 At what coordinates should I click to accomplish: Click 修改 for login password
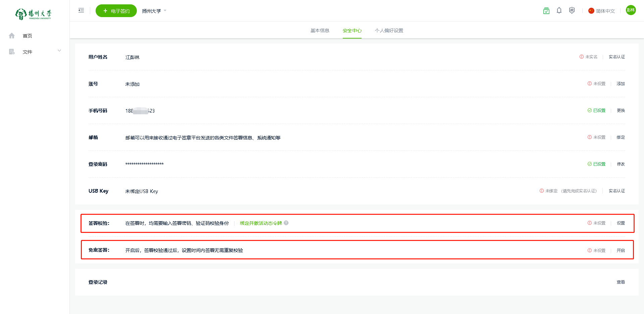click(x=621, y=164)
